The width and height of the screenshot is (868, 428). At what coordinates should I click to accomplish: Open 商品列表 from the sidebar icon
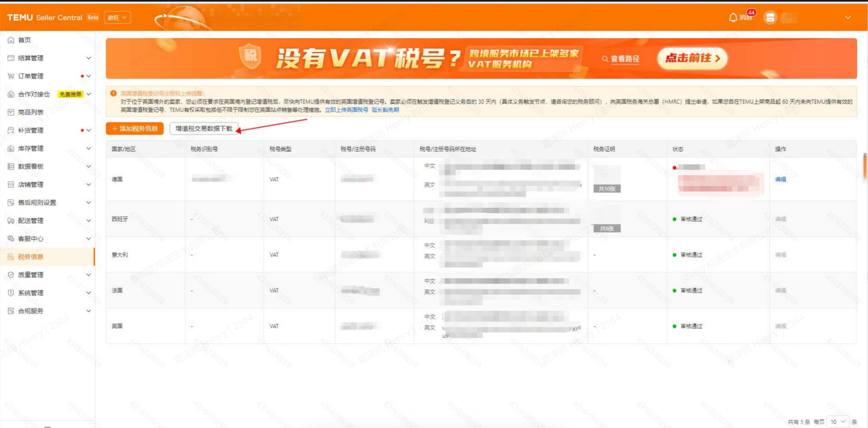[12, 112]
